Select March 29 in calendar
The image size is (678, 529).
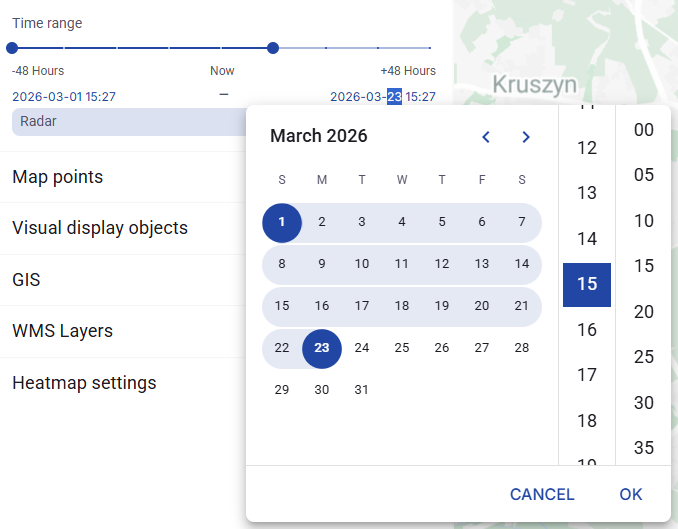pyautogui.click(x=282, y=390)
